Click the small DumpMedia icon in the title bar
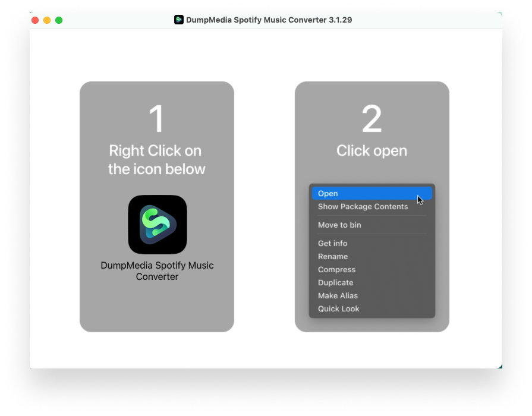 tap(178, 20)
